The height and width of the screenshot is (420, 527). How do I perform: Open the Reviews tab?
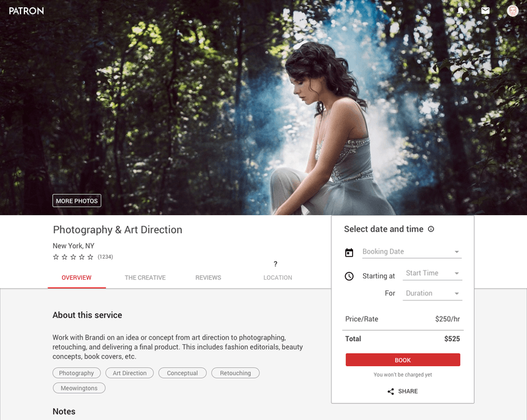pyautogui.click(x=208, y=278)
